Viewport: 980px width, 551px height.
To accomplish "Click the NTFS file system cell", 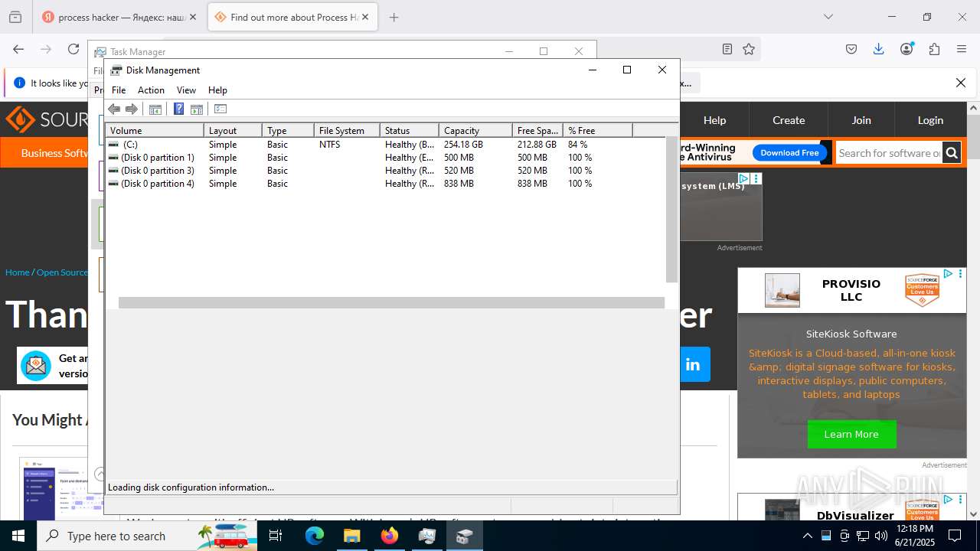I will tap(329, 145).
